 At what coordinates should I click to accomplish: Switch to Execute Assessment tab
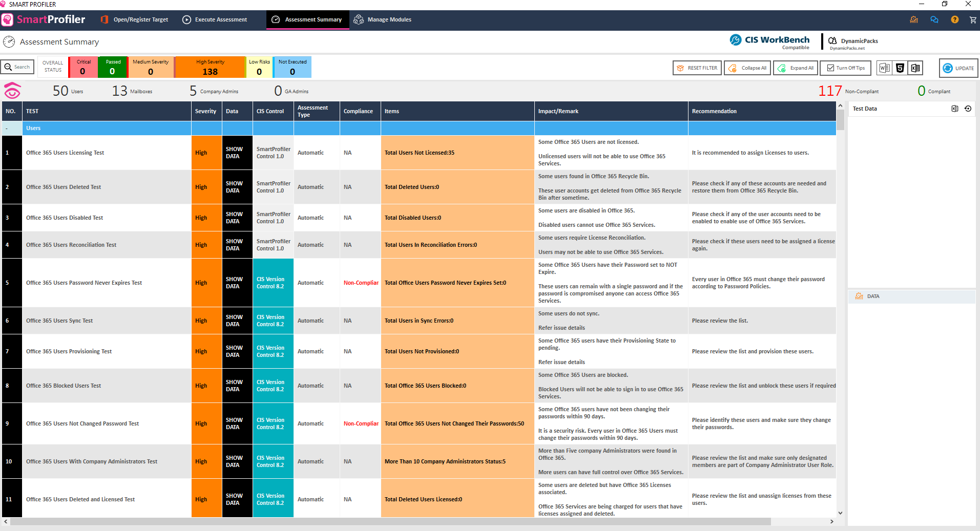point(215,20)
